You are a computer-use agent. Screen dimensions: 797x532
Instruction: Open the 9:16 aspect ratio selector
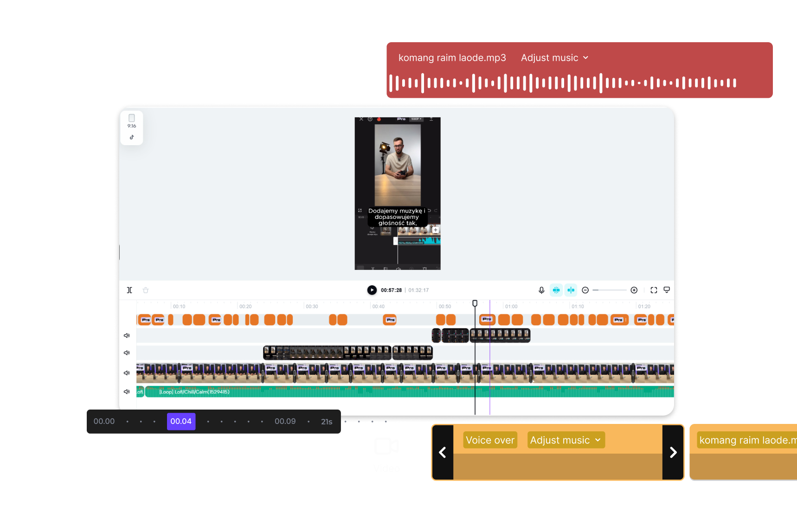click(x=132, y=121)
